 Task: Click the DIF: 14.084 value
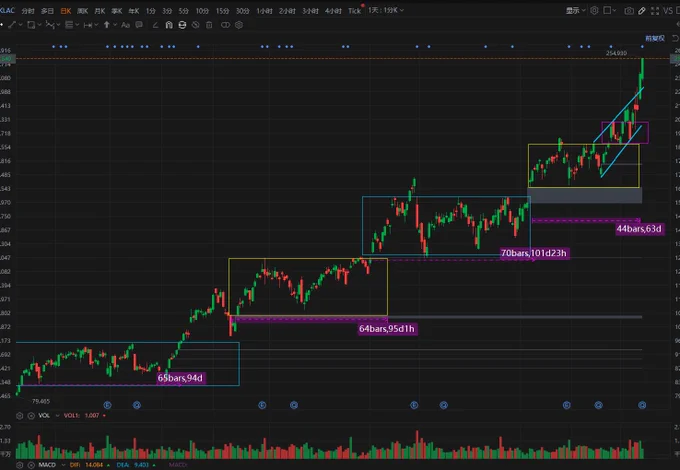tap(87, 465)
